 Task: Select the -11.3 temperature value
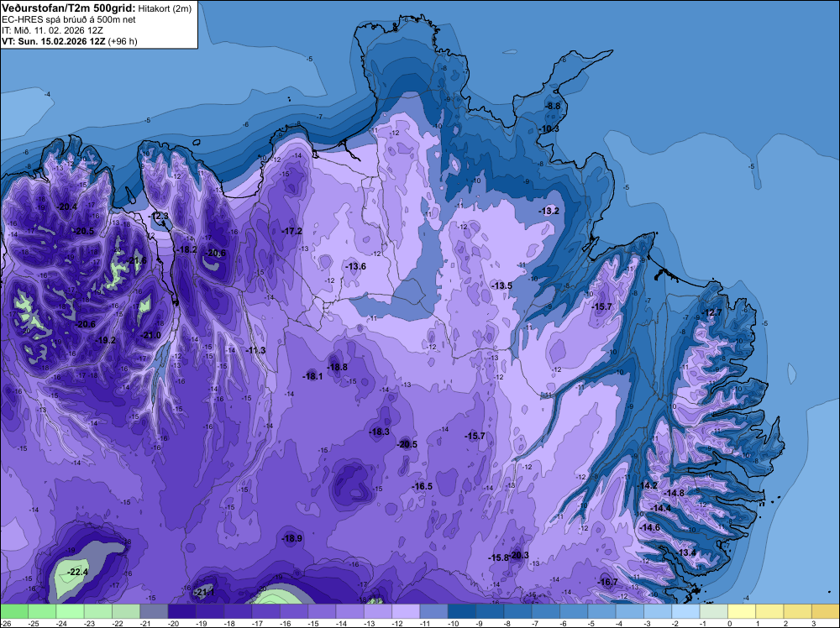pyautogui.click(x=256, y=350)
